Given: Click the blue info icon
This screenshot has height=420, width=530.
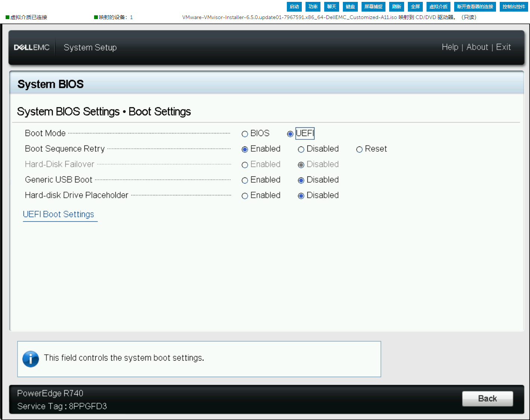Looking at the screenshot, I should (31, 359).
